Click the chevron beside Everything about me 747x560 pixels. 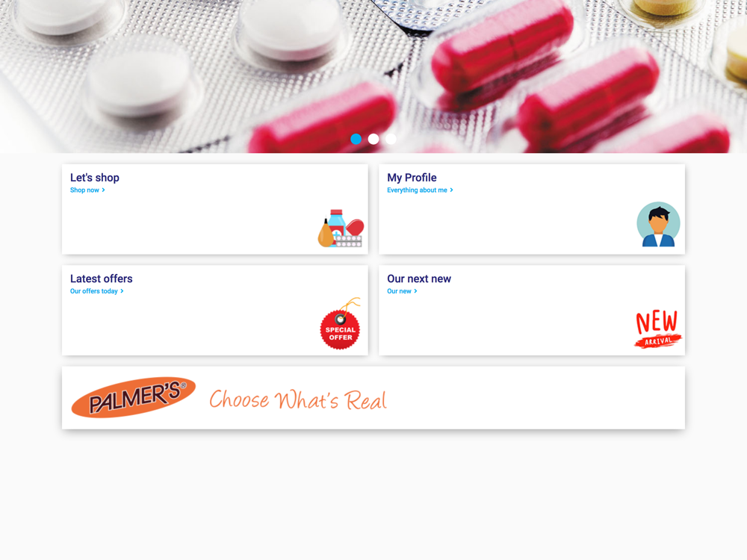point(452,190)
